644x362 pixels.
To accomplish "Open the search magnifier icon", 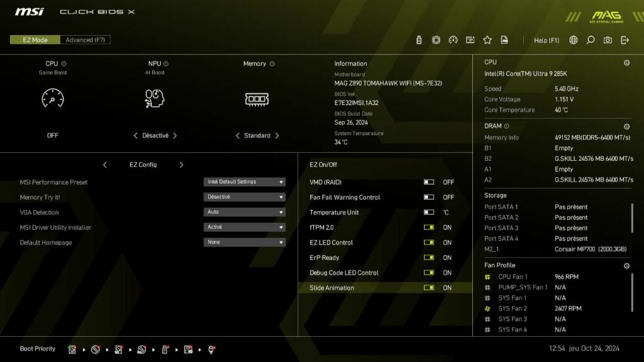I will point(590,40).
